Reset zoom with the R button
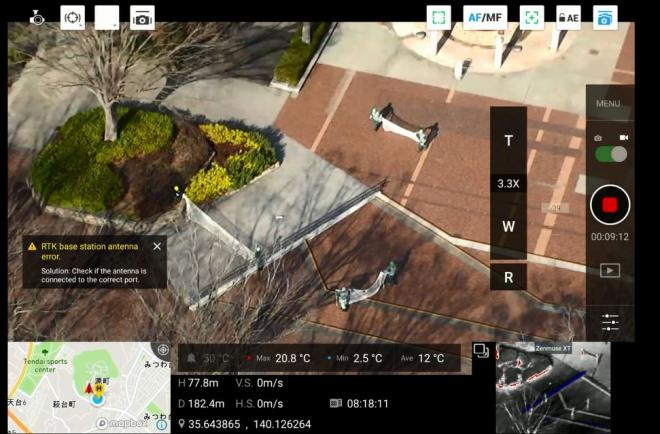This screenshot has width=660, height=434. 508,277
